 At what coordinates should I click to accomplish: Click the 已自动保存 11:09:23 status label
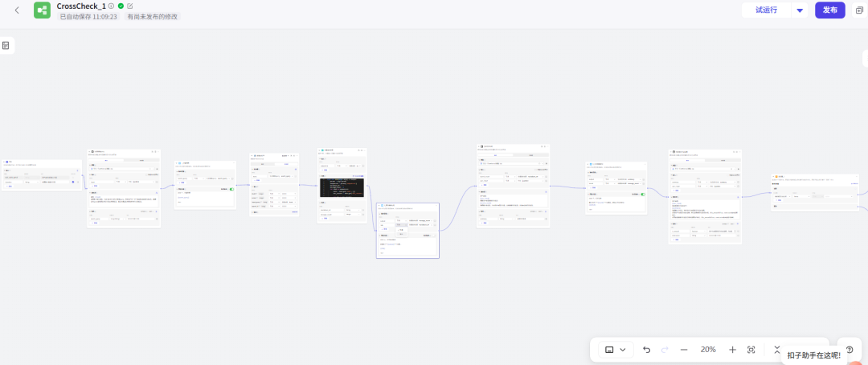pyautogui.click(x=88, y=17)
